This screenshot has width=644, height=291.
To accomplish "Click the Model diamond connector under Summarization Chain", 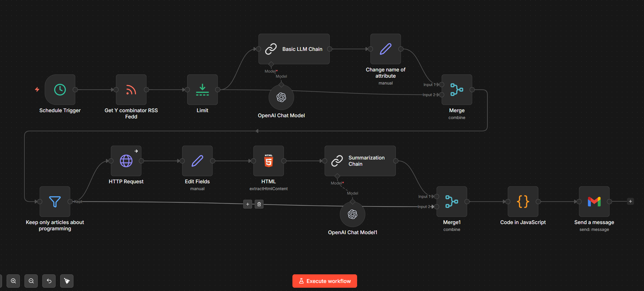I will tap(337, 176).
